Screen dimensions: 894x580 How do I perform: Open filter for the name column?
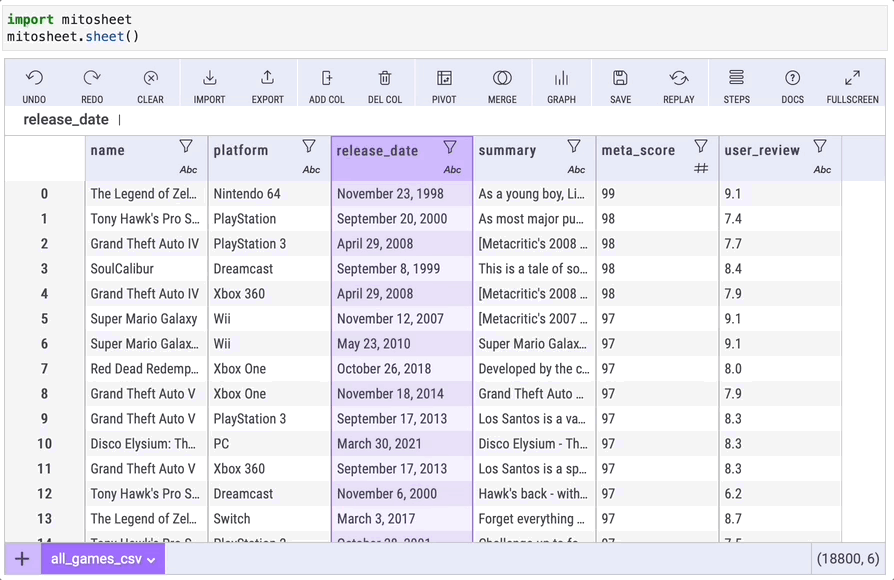tap(186, 147)
